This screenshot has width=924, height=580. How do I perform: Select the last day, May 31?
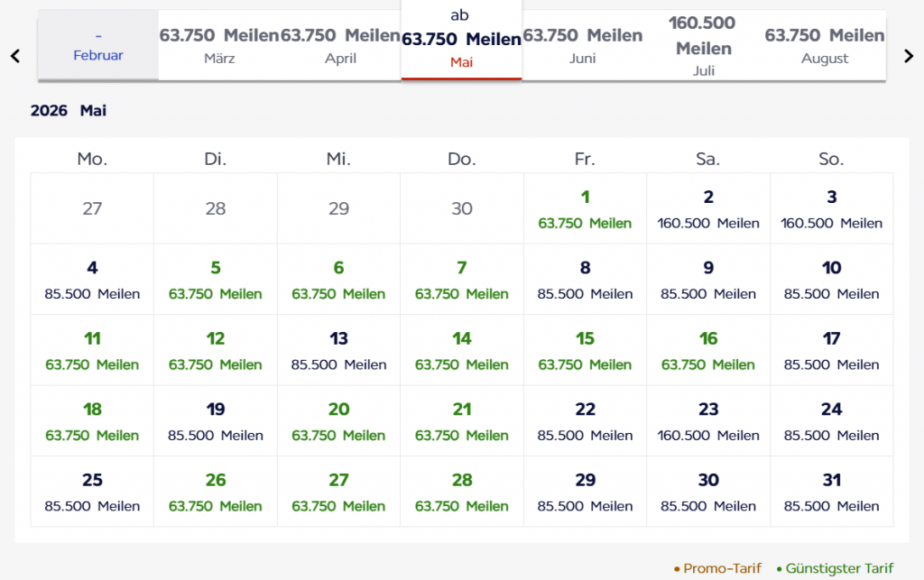click(831, 492)
